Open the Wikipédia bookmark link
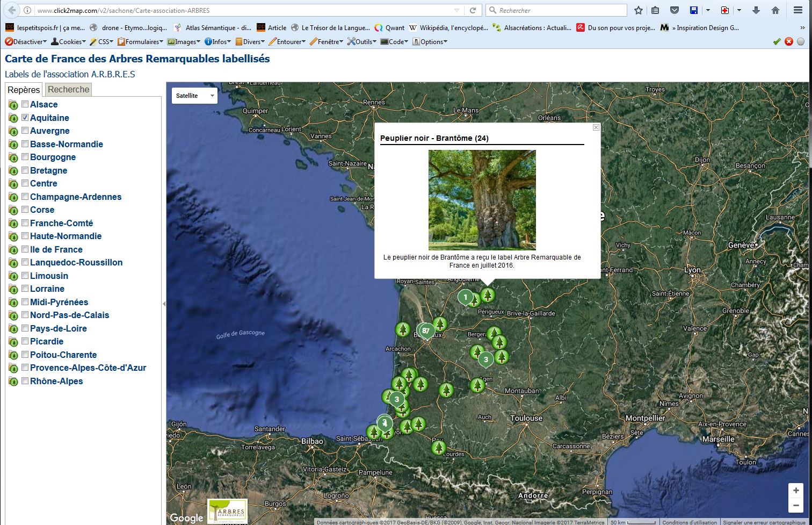This screenshot has height=525, width=812. [x=448, y=27]
